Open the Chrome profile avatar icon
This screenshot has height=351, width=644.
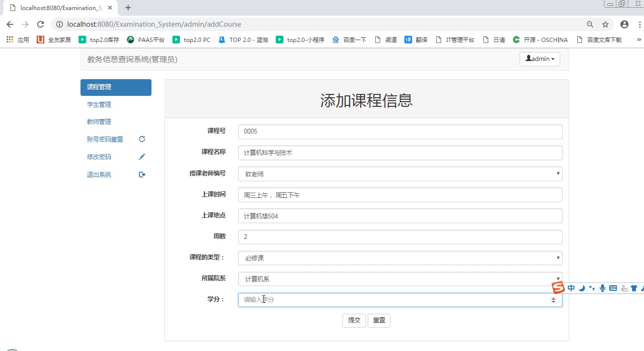click(624, 24)
